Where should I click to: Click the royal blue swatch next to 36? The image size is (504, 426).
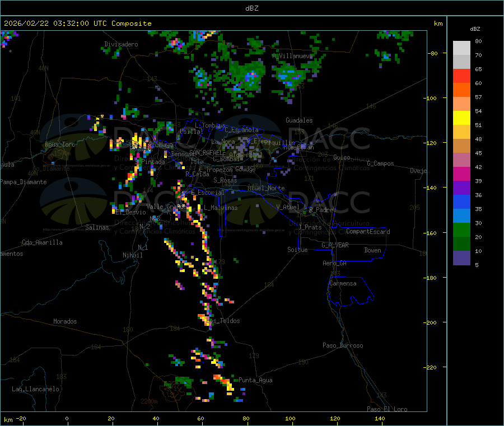point(461,202)
